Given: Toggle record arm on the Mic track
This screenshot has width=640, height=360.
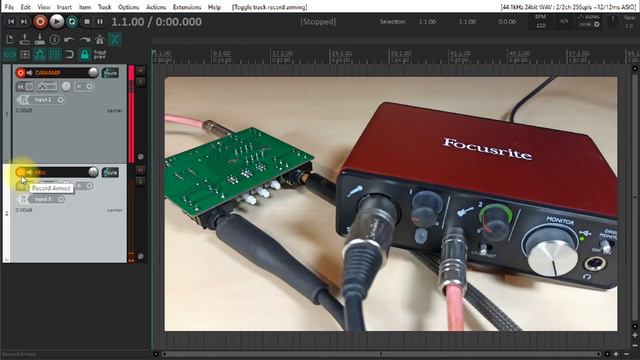Looking at the screenshot, I should pos(21,172).
